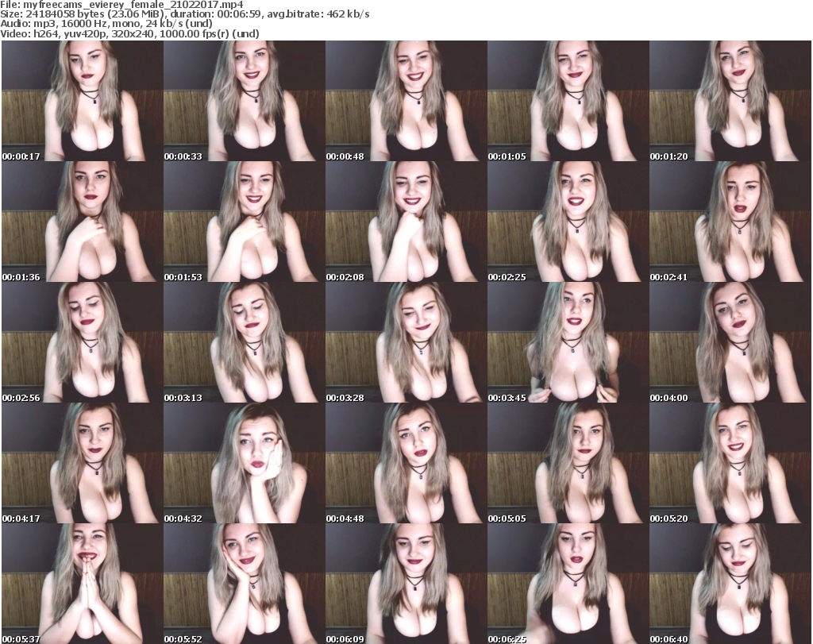Click the File name header line
The width and height of the screenshot is (813, 644).
tap(121, 5)
